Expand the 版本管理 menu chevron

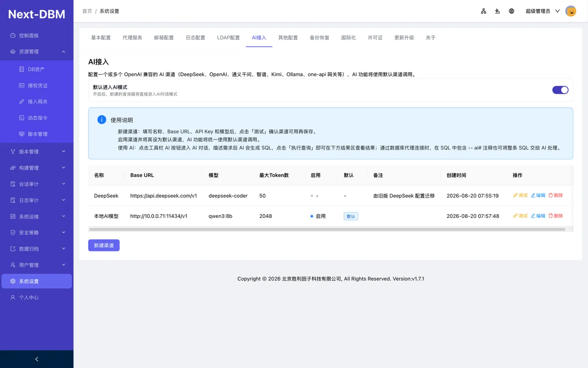tap(63, 151)
